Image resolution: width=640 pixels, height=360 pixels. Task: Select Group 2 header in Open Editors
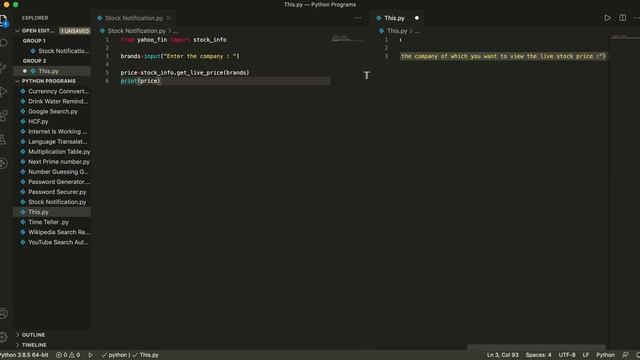click(34, 61)
